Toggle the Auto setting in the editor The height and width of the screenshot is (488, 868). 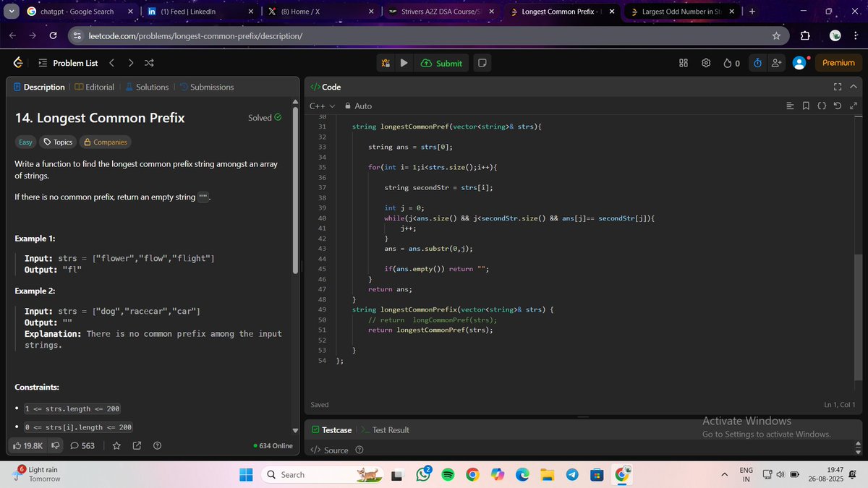click(x=358, y=106)
